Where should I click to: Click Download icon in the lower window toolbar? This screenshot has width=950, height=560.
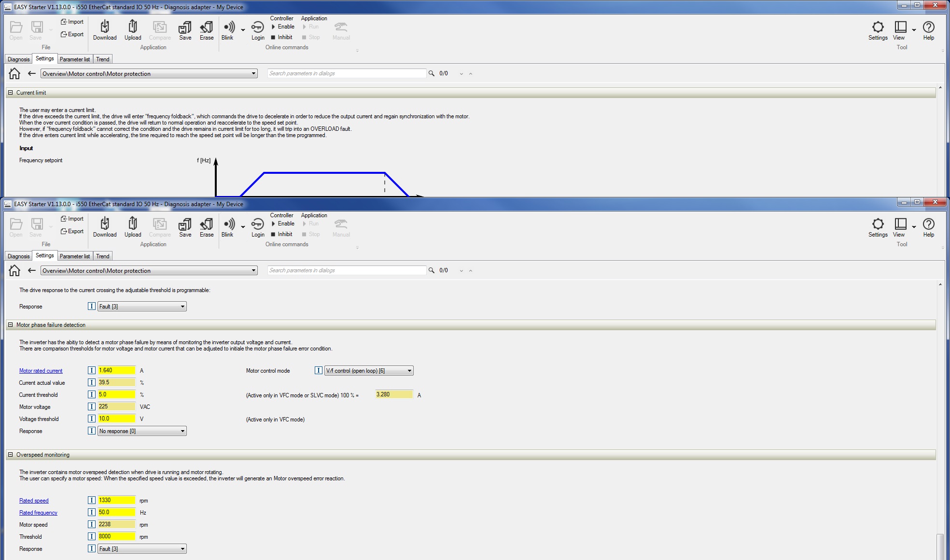pos(105,224)
